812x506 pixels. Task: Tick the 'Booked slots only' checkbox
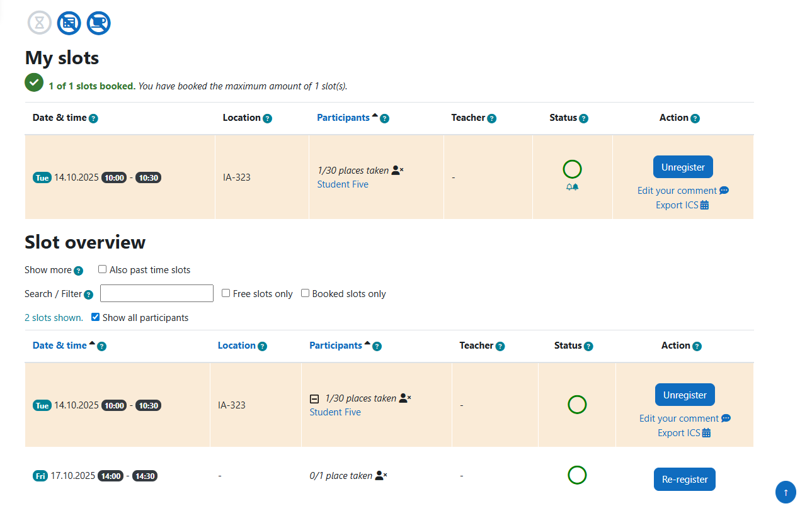point(306,293)
